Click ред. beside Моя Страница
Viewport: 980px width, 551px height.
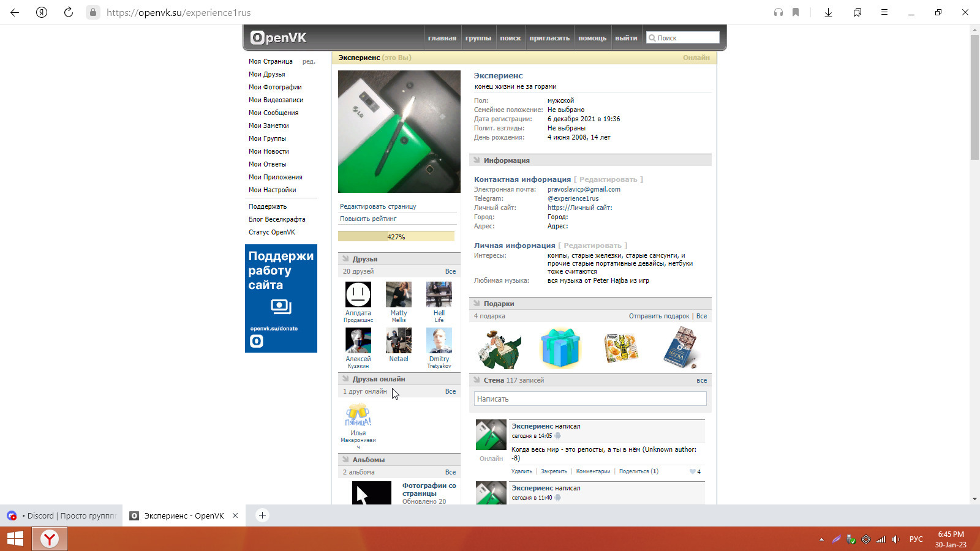pos(309,61)
